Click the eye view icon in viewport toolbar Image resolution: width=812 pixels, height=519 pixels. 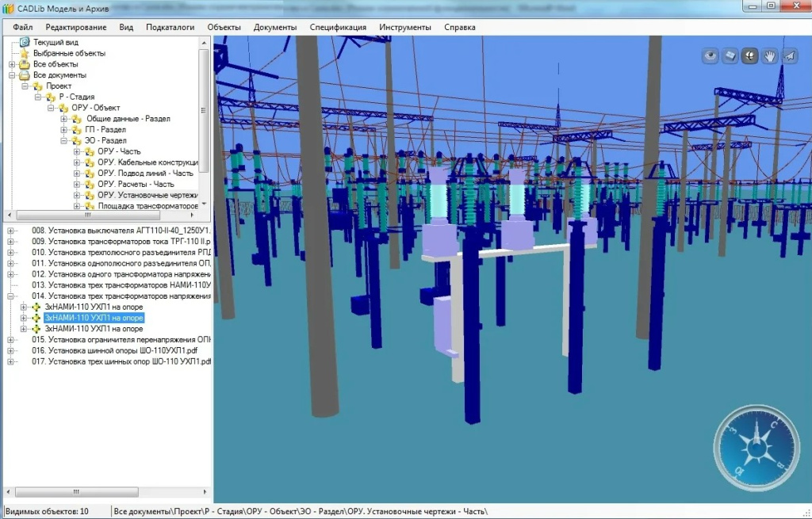pyautogui.click(x=710, y=55)
